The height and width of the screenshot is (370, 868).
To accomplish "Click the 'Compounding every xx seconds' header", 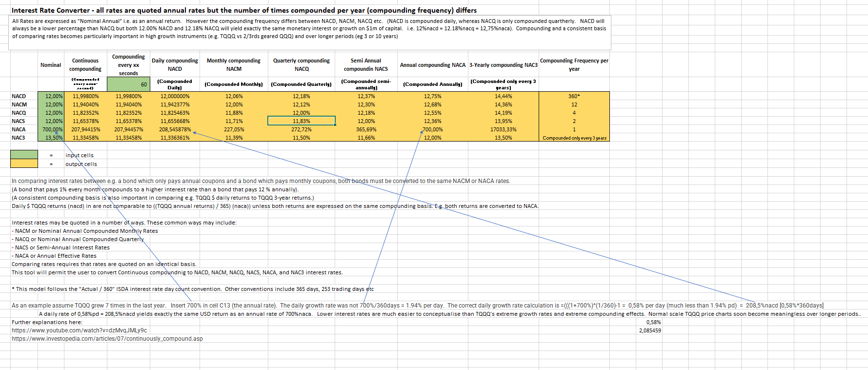I will [128, 65].
